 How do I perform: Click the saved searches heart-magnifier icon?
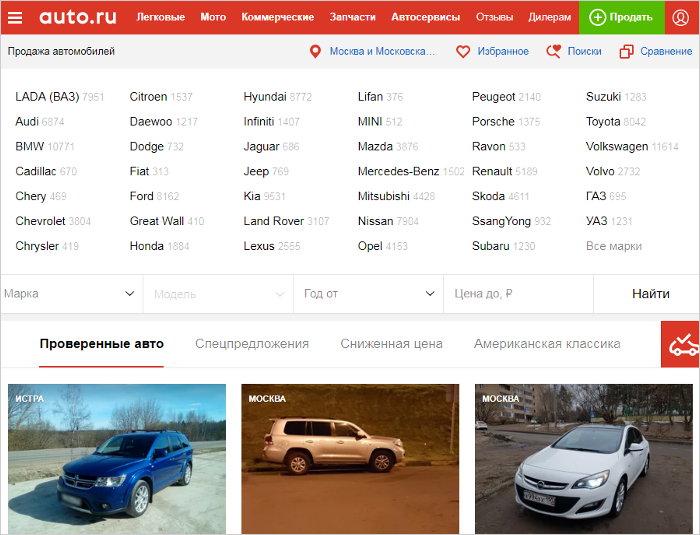[554, 51]
